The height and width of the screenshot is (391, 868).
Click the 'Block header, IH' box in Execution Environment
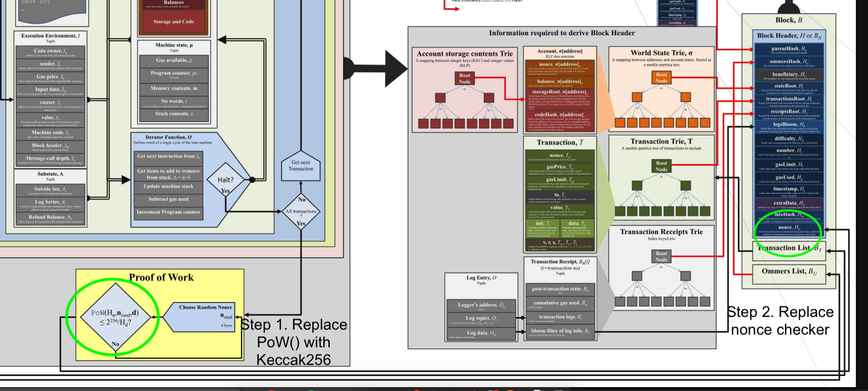(50, 147)
